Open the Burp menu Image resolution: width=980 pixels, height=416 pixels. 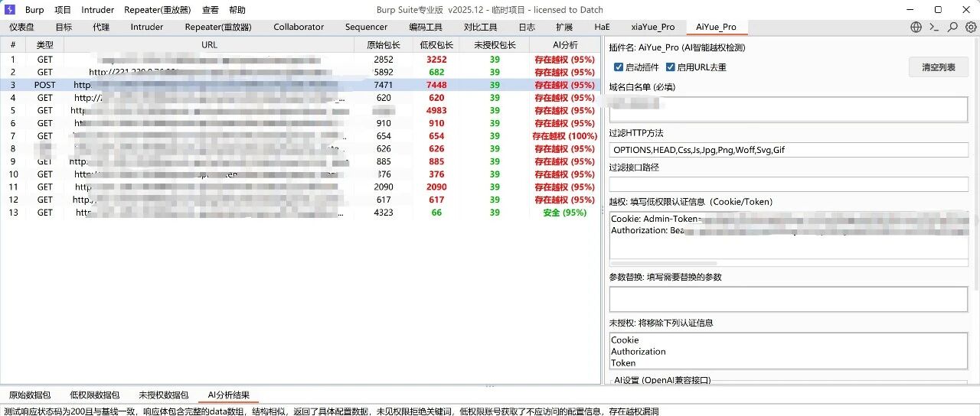34,10
